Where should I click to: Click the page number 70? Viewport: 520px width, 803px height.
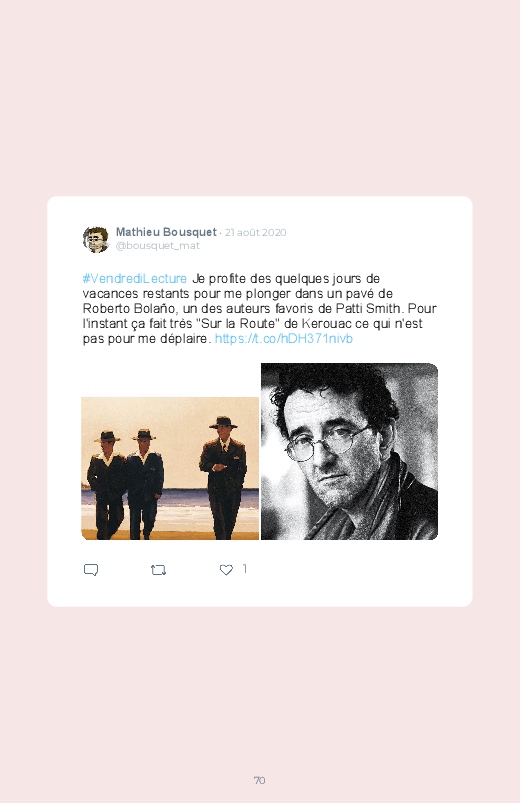(259, 780)
